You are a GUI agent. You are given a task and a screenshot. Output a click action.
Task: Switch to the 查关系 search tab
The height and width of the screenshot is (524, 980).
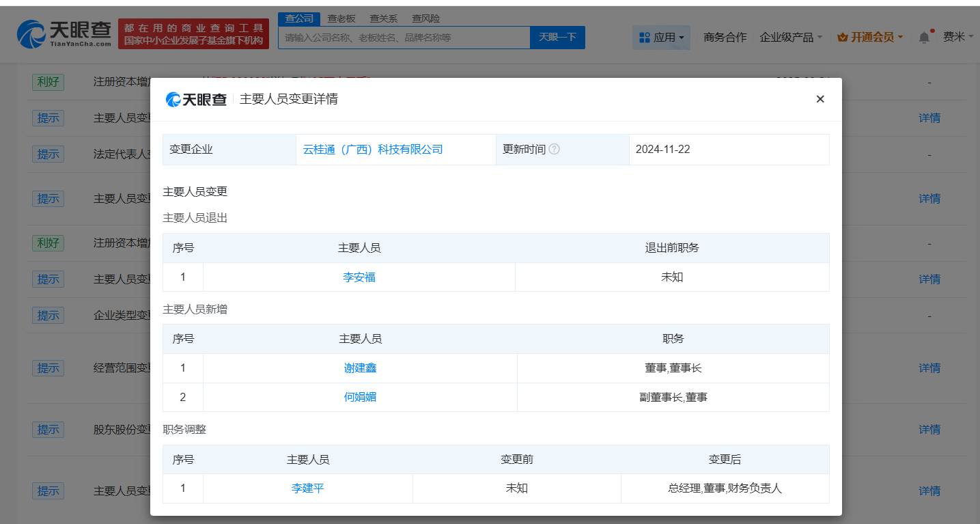pyautogui.click(x=384, y=18)
